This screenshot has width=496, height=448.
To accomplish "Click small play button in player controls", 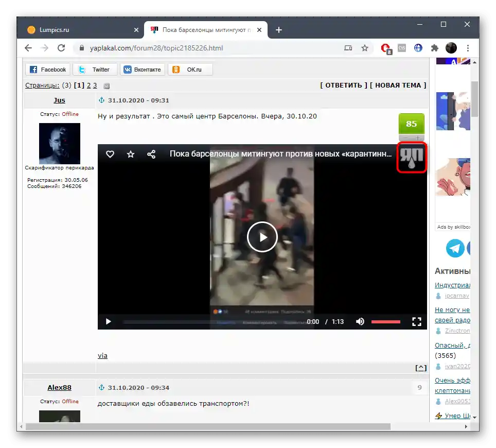I will click(x=108, y=322).
